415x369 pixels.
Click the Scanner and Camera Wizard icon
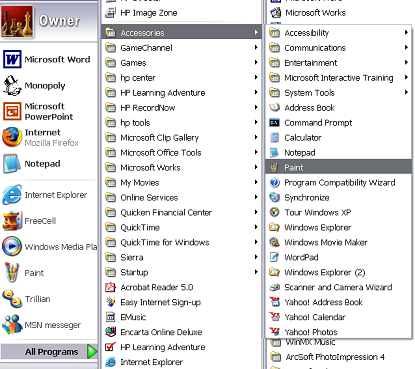274,287
